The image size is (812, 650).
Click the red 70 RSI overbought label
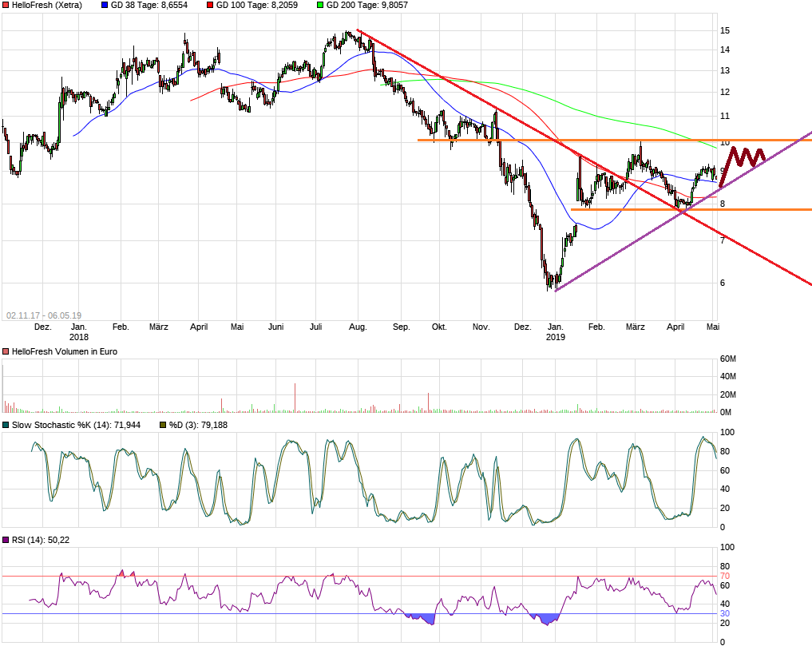tap(725, 576)
